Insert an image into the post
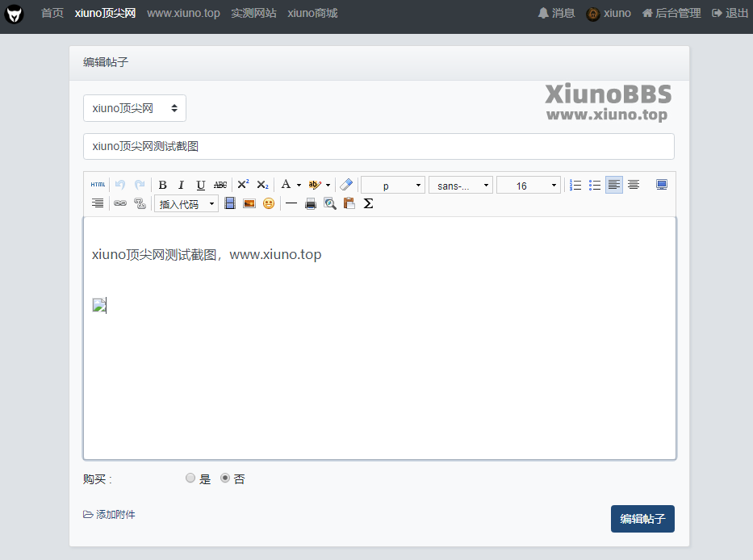This screenshot has width=753, height=560. coord(249,203)
